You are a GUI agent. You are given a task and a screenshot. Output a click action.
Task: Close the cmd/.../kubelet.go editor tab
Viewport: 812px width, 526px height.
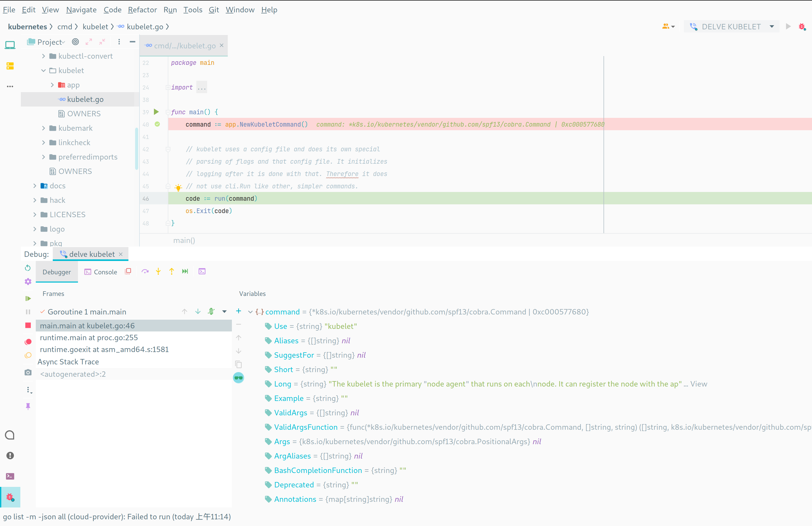click(x=222, y=45)
